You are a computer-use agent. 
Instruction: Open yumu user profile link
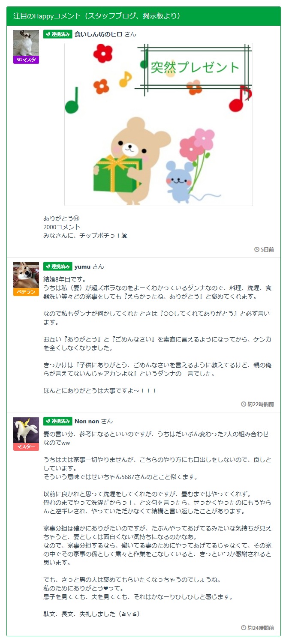tap(82, 267)
